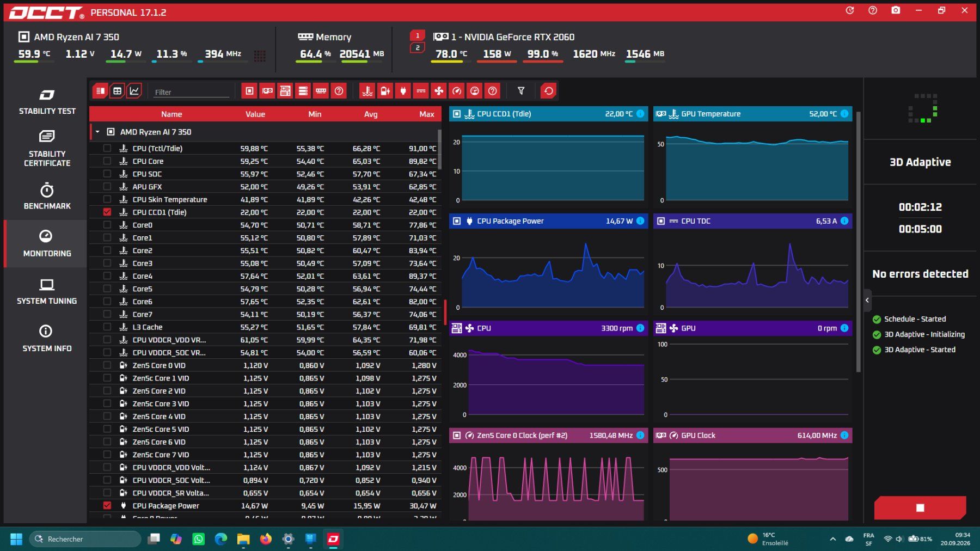
Task: Toggle the usage gauge sensor filter
Action: click(x=475, y=91)
